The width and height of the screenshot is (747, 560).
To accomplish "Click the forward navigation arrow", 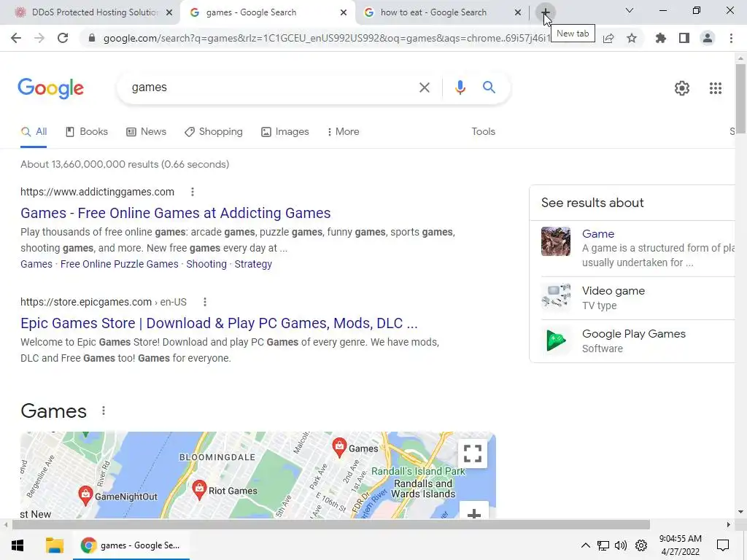I will click(39, 38).
